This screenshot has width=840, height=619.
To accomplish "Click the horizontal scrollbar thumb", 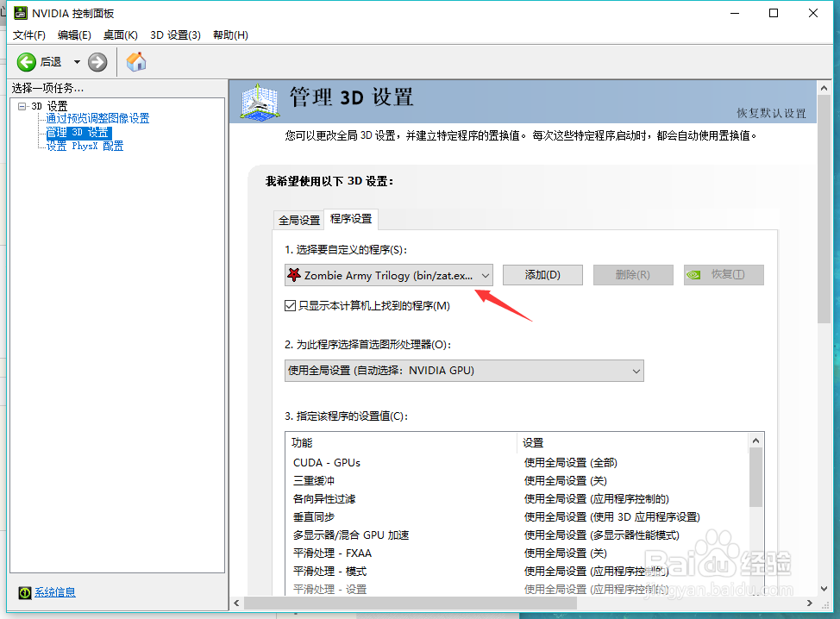I will coord(411,603).
